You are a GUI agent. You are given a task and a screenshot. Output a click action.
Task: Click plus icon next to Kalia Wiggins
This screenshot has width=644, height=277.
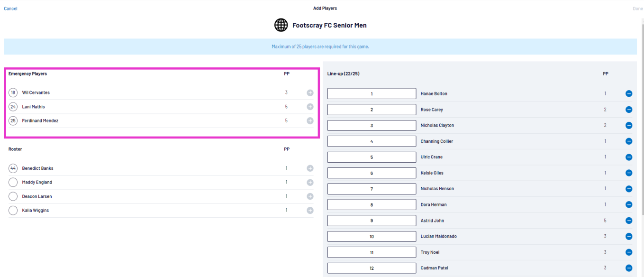click(x=310, y=210)
